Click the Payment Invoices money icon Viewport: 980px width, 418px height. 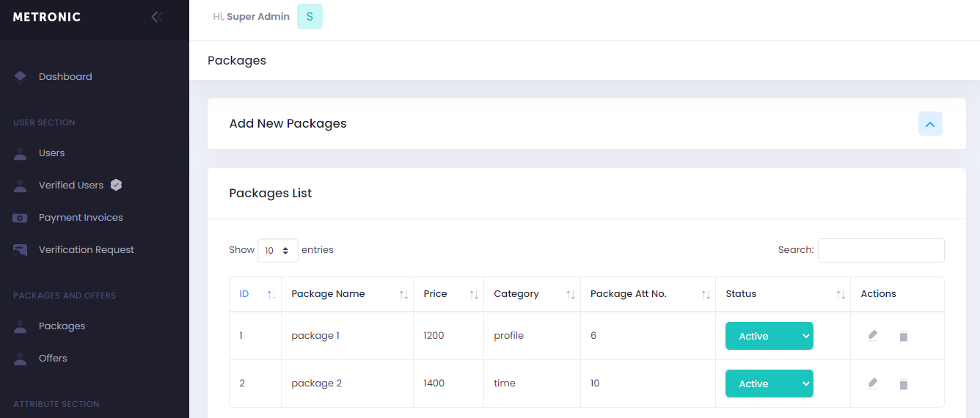21,218
